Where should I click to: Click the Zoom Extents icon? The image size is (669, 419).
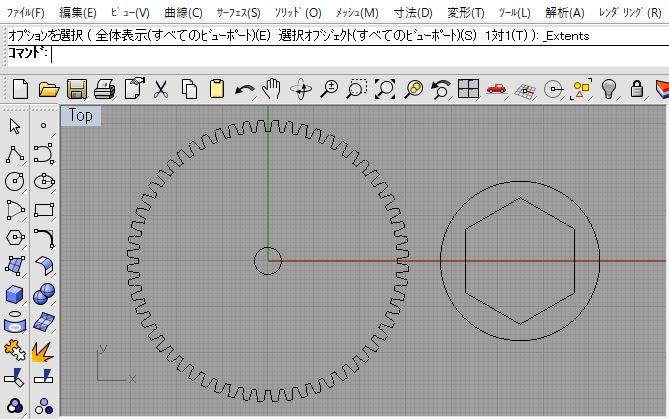point(385,89)
